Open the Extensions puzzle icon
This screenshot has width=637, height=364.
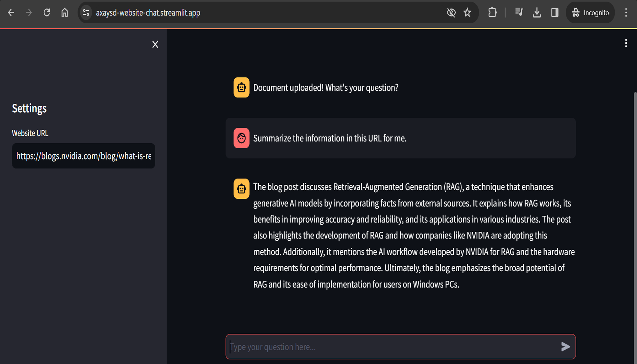pyautogui.click(x=492, y=13)
